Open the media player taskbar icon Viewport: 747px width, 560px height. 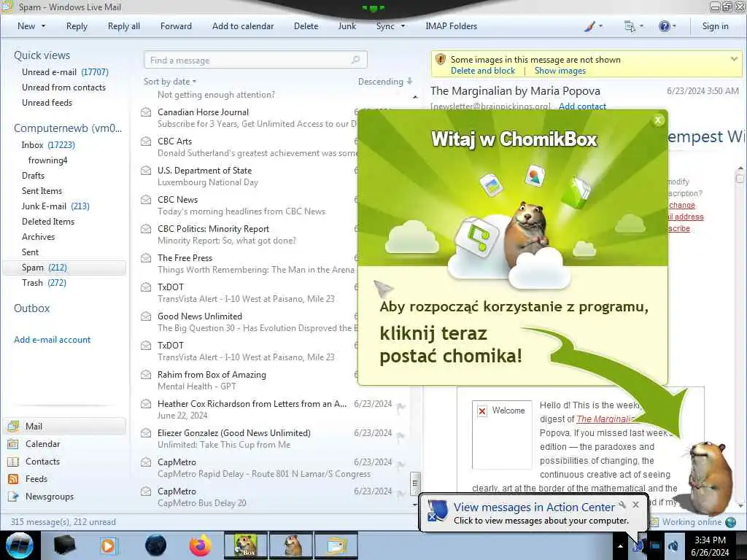(x=109, y=545)
